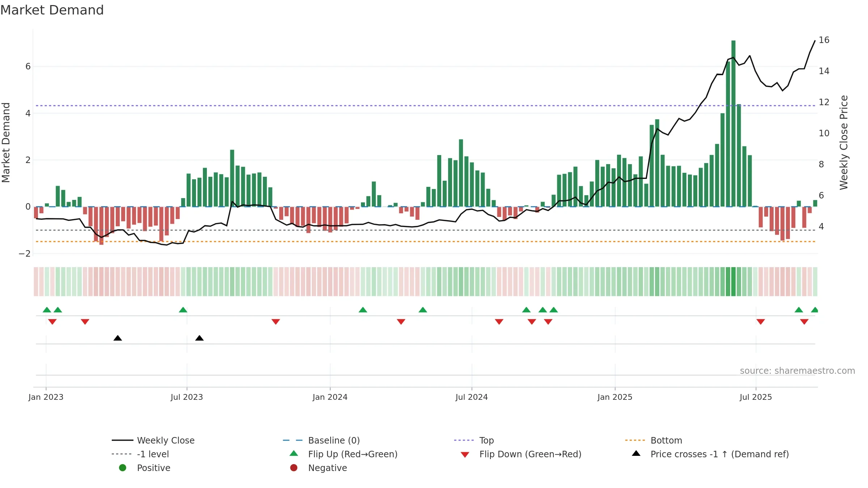Click the 'Weekly Close' legend label
868x488 pixels.
coord(166,440)
